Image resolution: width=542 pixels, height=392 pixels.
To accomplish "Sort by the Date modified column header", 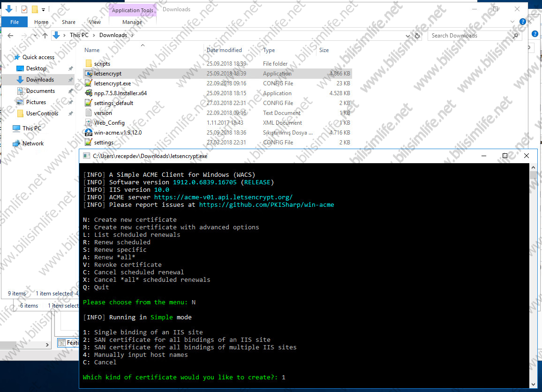I will tap(224, 50).
